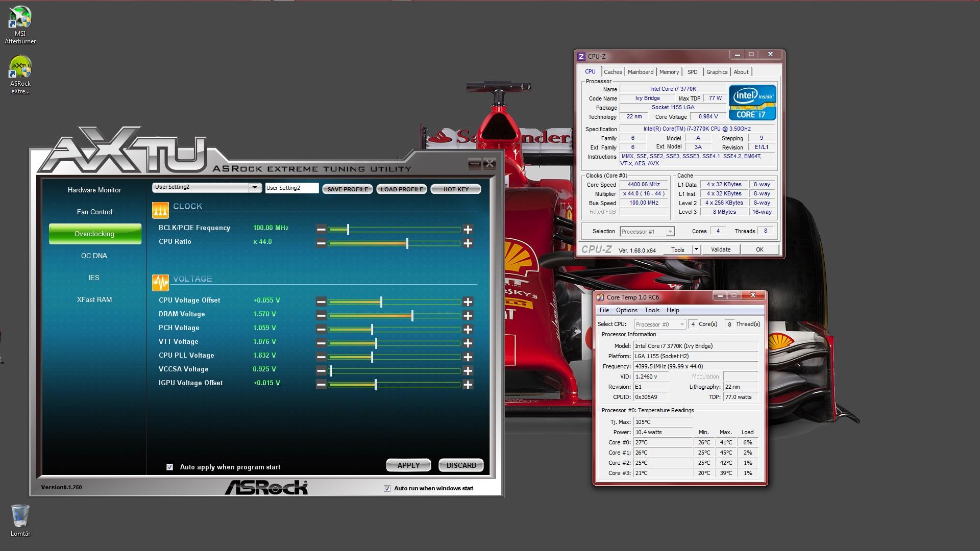This screenshot has height=551, width=980.
Task: Switch to CPU-Z Memory tab
Action: (x=669, y=72)
